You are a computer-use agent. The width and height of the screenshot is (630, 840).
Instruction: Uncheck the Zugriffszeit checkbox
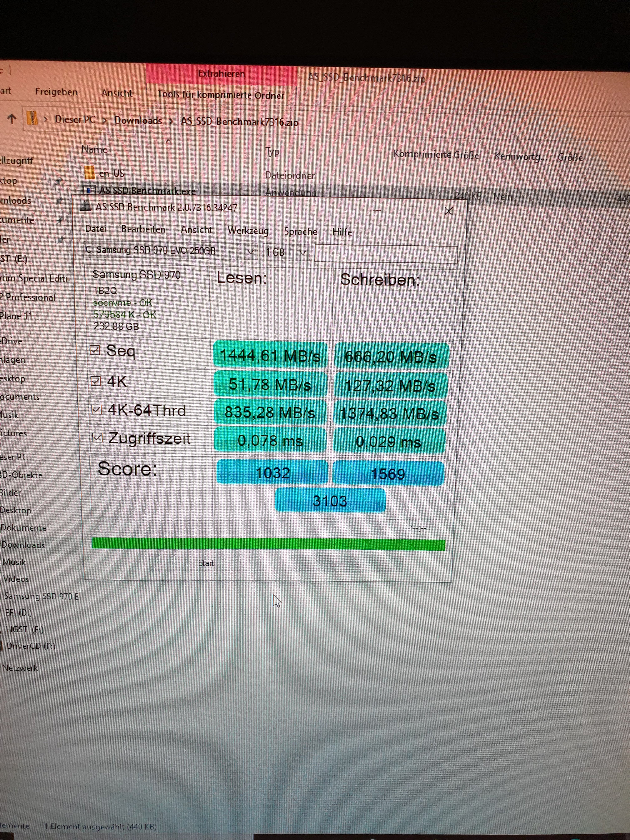point(97,437)
